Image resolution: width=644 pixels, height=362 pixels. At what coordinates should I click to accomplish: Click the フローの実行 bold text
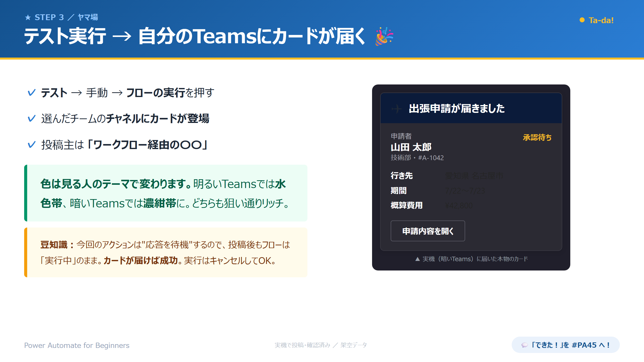pos(155,93)
